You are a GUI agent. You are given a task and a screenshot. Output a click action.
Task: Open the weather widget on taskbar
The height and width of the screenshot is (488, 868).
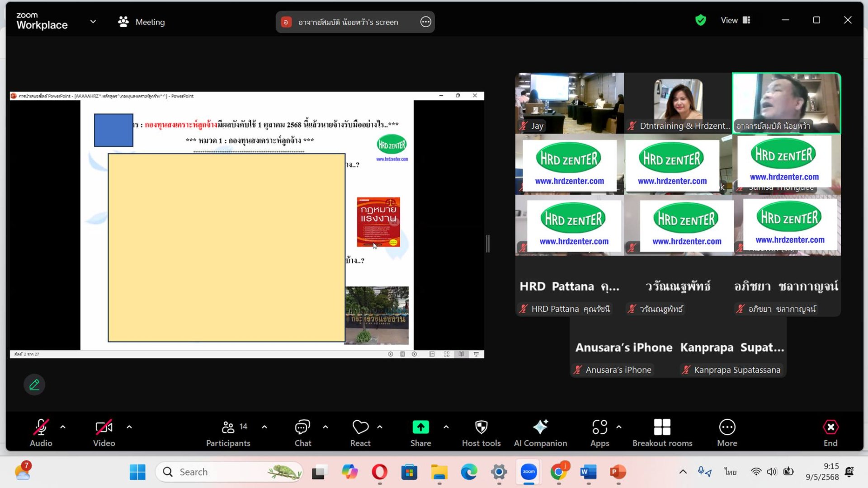point(23,472)
